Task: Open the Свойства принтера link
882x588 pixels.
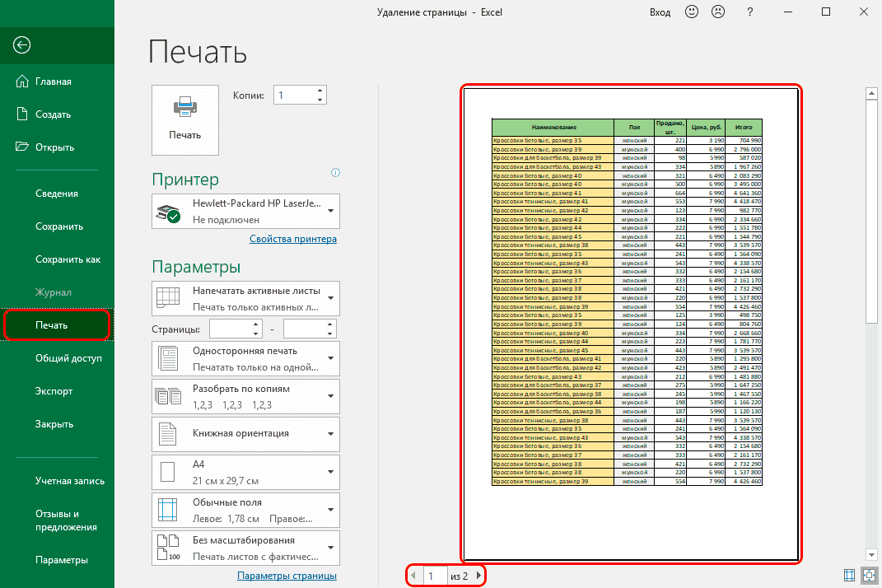Action: point(292,240)
